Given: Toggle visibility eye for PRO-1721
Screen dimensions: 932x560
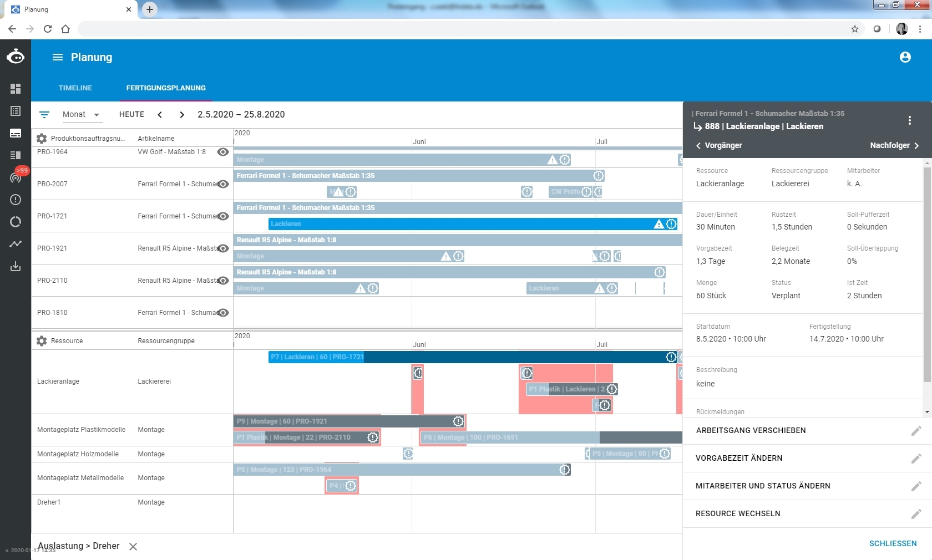Looking at the screenshot, I should point(223,216).
